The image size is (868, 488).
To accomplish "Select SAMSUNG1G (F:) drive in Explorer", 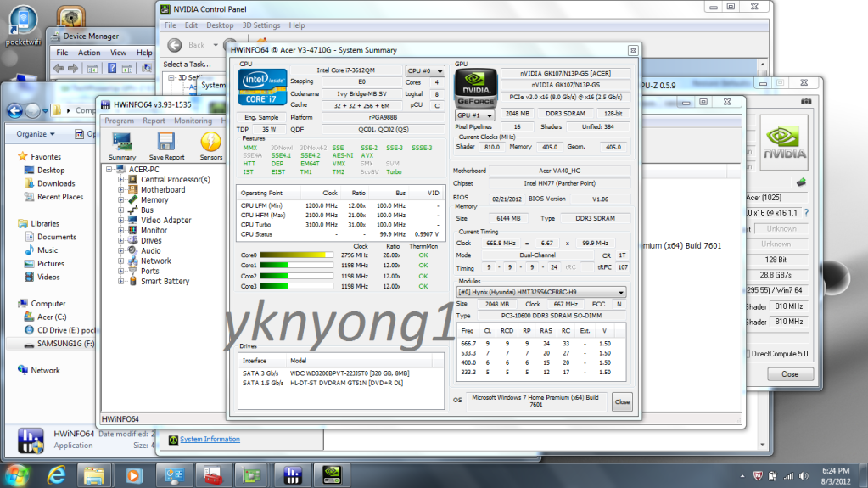I will [65, 344].
